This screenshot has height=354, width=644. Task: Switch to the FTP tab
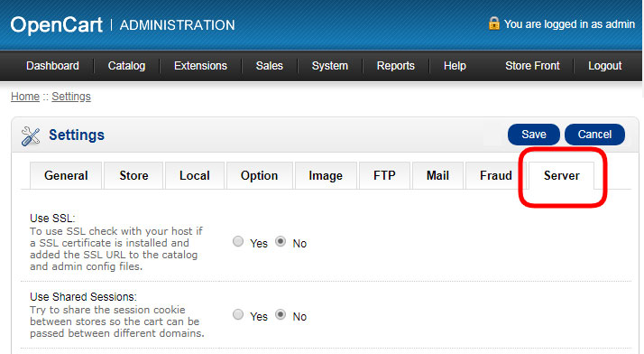click(x=384, y=175)
